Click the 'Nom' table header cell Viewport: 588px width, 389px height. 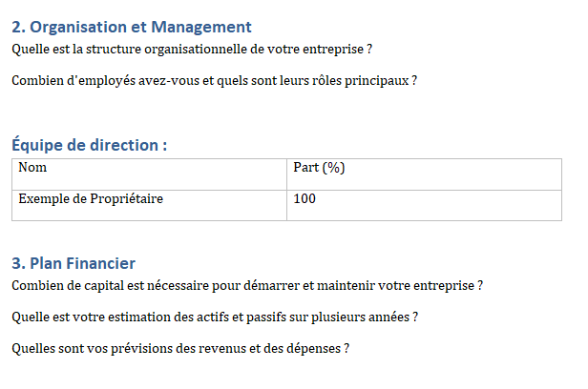click(x=149, y=174)
